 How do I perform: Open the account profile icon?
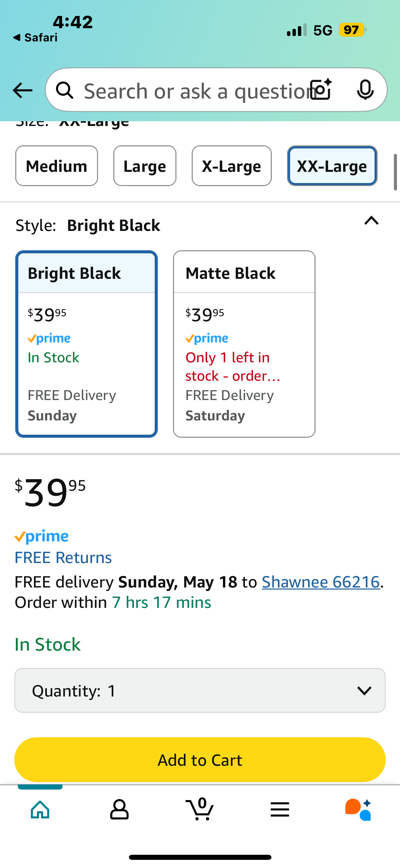(119, 810)
